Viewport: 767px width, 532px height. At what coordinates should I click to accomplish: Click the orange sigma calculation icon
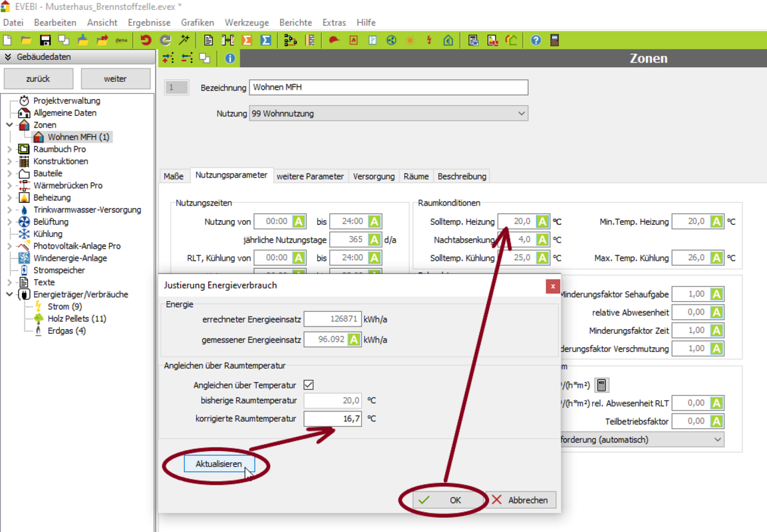247,41
